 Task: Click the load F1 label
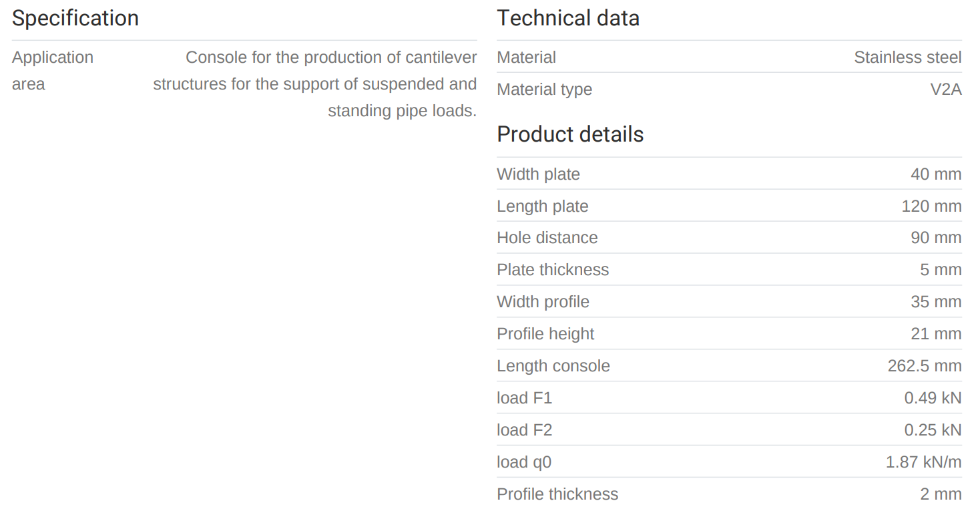[524, 398]
